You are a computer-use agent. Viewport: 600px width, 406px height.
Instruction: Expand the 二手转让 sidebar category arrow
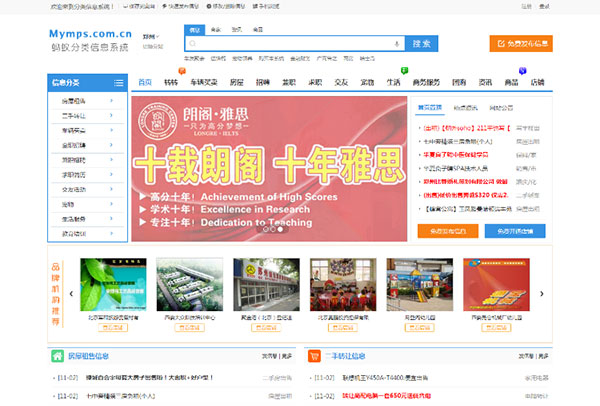[111, 115]
